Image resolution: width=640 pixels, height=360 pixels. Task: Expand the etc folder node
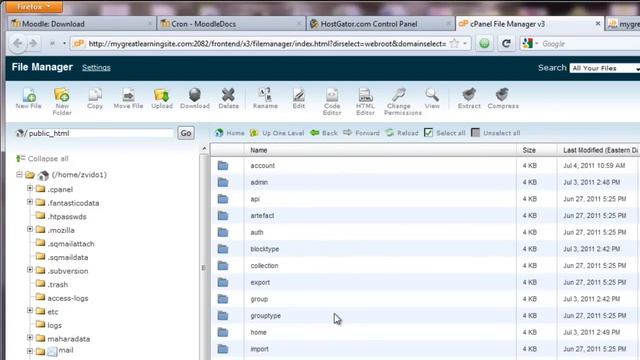(30, 310)
